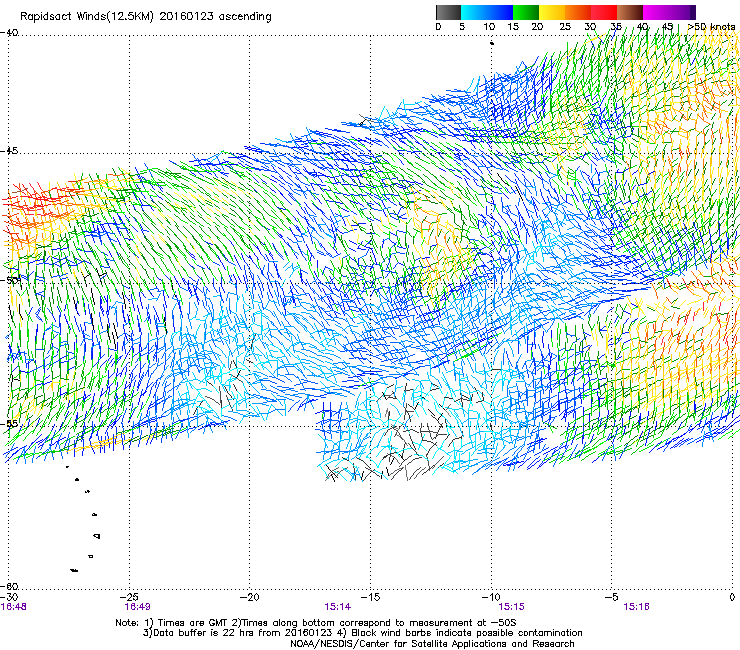This screenshot has height=650, width=740.
Task: Click the chart title 'Rapidsact Winds(12.5KM) 20160123 ascending'
Action: (146, 17)
